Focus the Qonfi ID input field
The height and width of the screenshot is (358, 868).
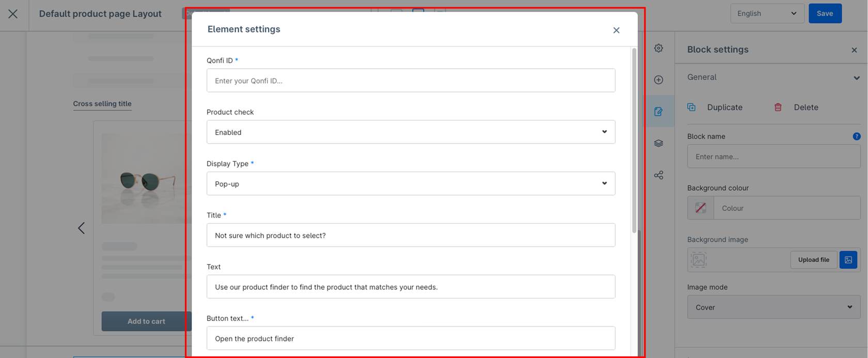click(x=411, y=81)
